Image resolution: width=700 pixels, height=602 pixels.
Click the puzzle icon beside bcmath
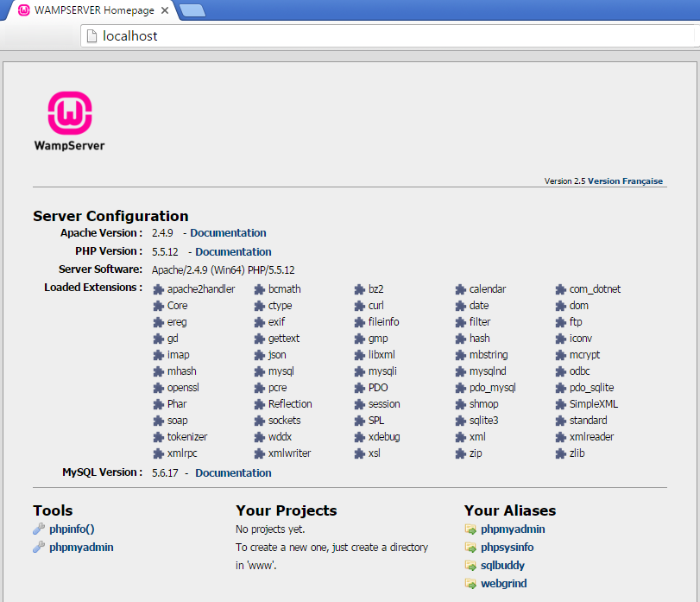[260, 289]
